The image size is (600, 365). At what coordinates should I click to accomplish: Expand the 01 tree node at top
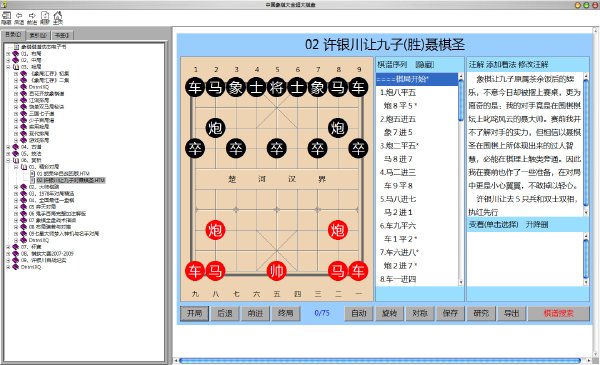[x=8, y=54]
